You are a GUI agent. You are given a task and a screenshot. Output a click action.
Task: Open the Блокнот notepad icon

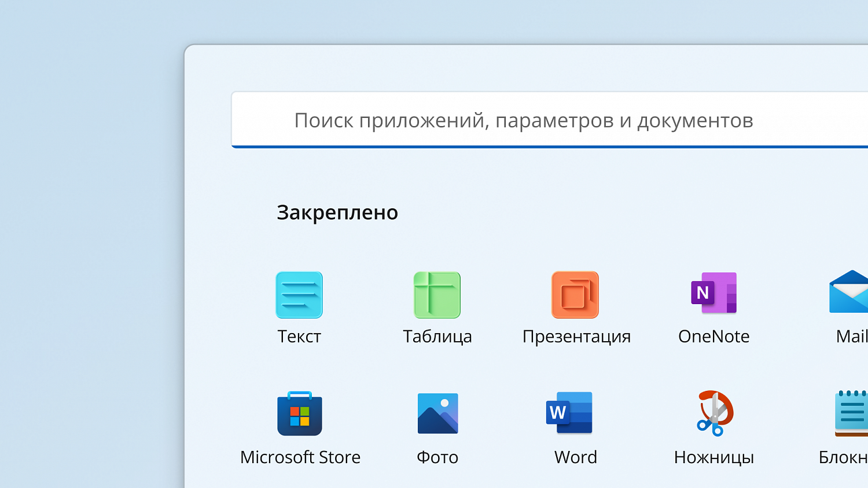click(x=851, y=413)
